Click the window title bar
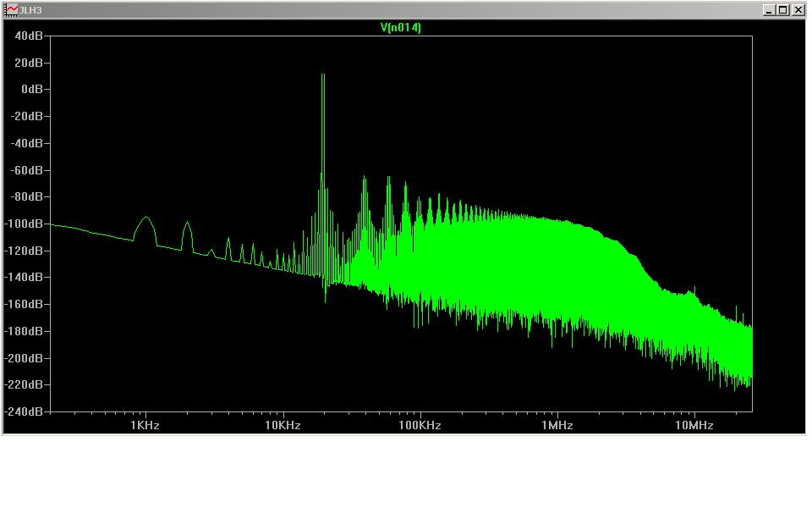This screenshot has width=812, height=508. 381,10
